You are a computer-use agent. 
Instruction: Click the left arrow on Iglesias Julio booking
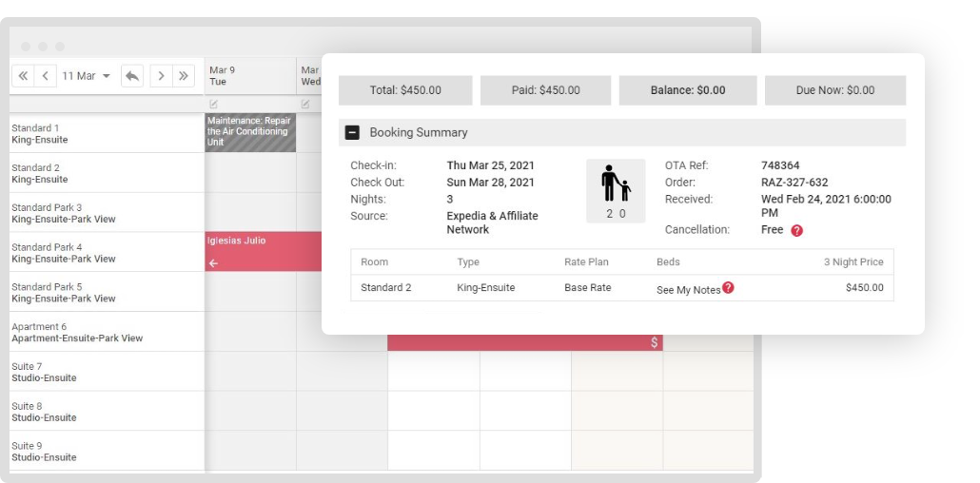coord(214,263)
